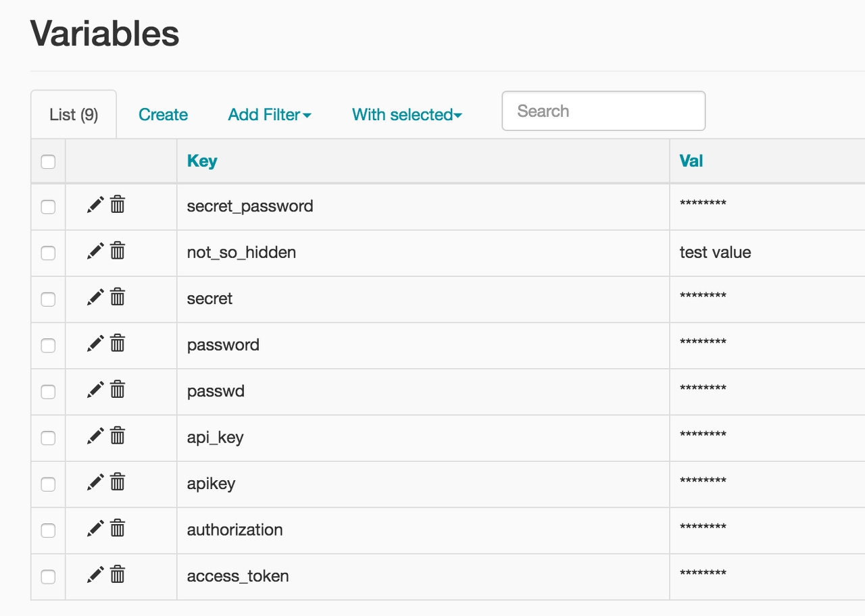The image size is (865, 616).
Task: Tick the authorization row checkbox
Action: [48, 530]
